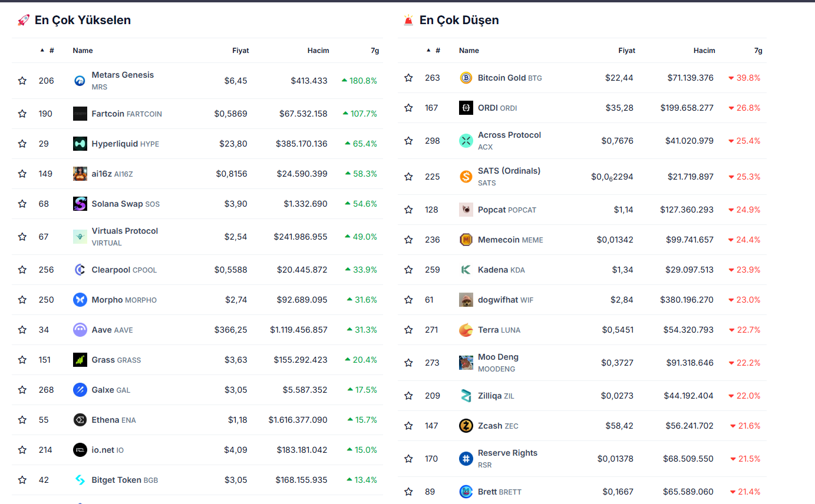Star Metars Genesis as favorite
The image size is (815, 504).
pyautogui.click(x=22, y=81)
